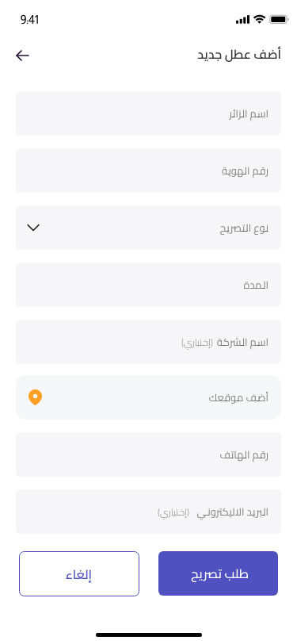The image size is (297, 644).
Task: Focus the اسم الشركة company name field
Action: click(149, 342)
